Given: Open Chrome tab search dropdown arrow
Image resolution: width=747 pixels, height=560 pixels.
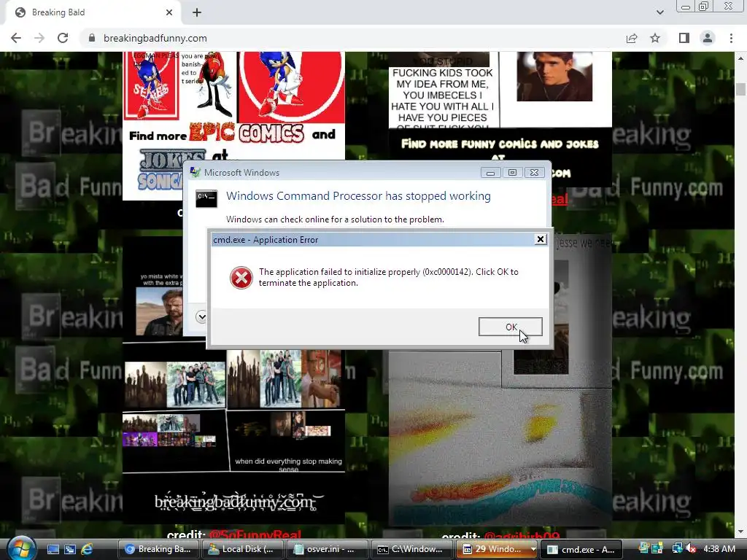Looking at the screenshot, I should (659, 12).
